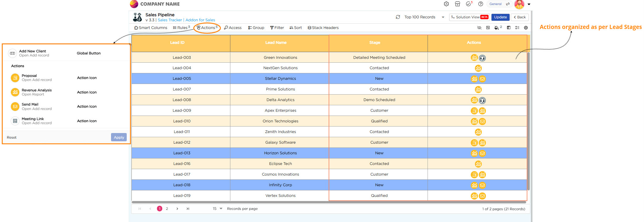Open the marketplace store icon
This screenshot has height=222, width=644.
457,4
